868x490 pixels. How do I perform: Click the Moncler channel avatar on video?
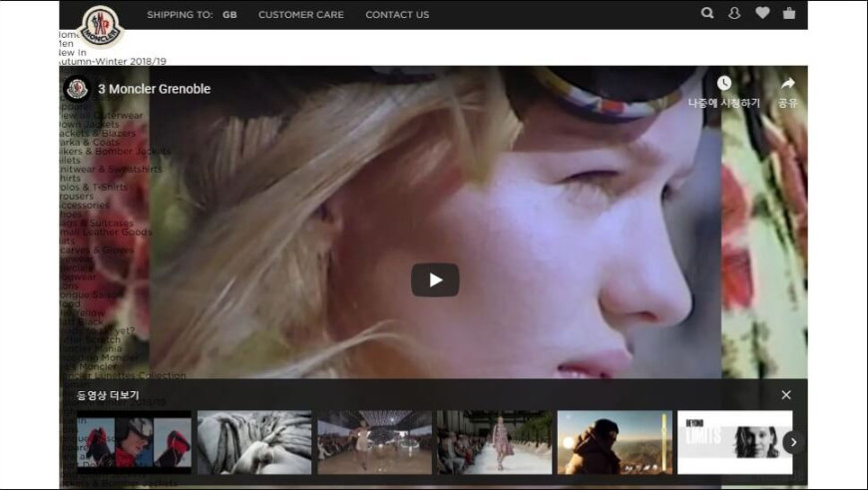[x=77, y=89]
